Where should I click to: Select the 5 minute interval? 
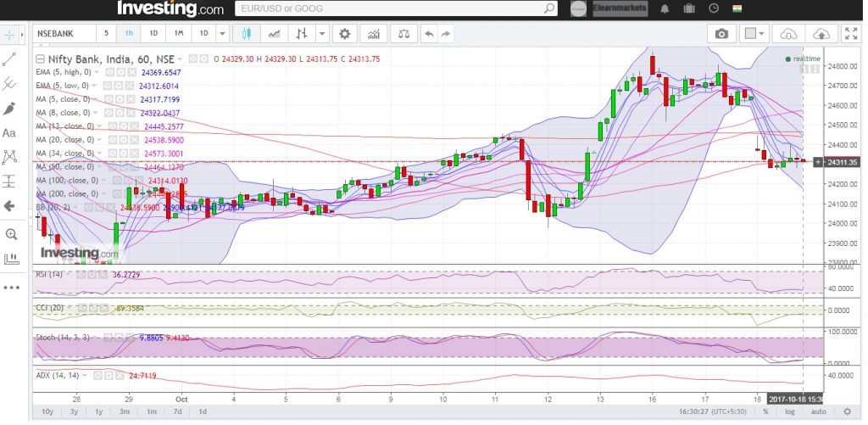point(106,34)
